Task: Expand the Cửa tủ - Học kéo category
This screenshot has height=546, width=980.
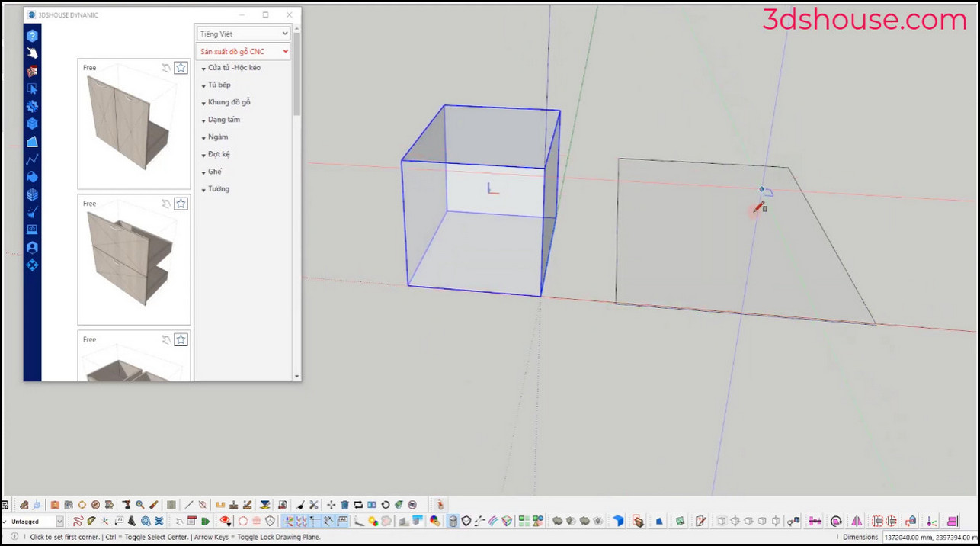Action: click(x=233, y=68)
